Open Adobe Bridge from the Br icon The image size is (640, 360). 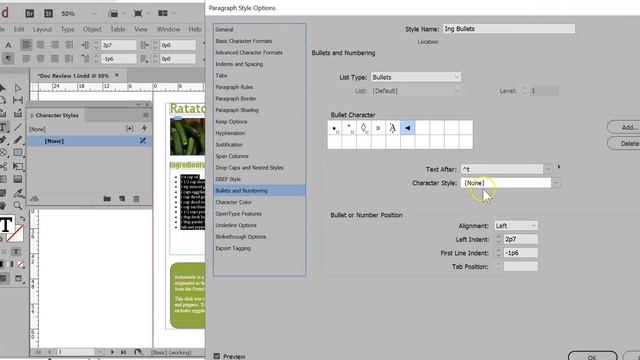coord(29,13)
